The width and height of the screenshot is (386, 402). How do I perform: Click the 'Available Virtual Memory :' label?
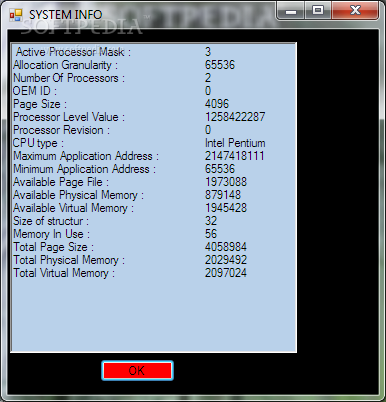coord(73,208)
